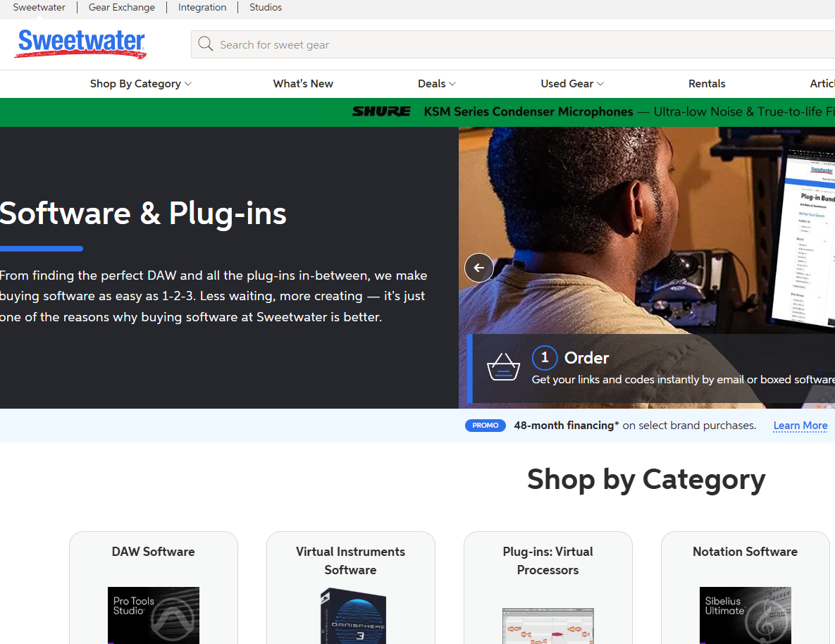Expand the Deals menu
This screenshot has height=644, width=835.
coord(436,84)
